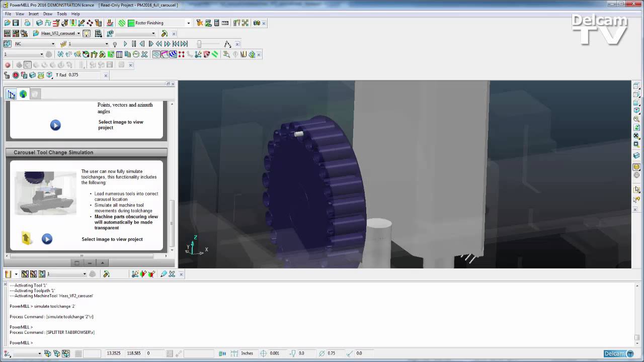644x362 pixels.
Task: Open the Block definition icon
Action: pos(39,23)
